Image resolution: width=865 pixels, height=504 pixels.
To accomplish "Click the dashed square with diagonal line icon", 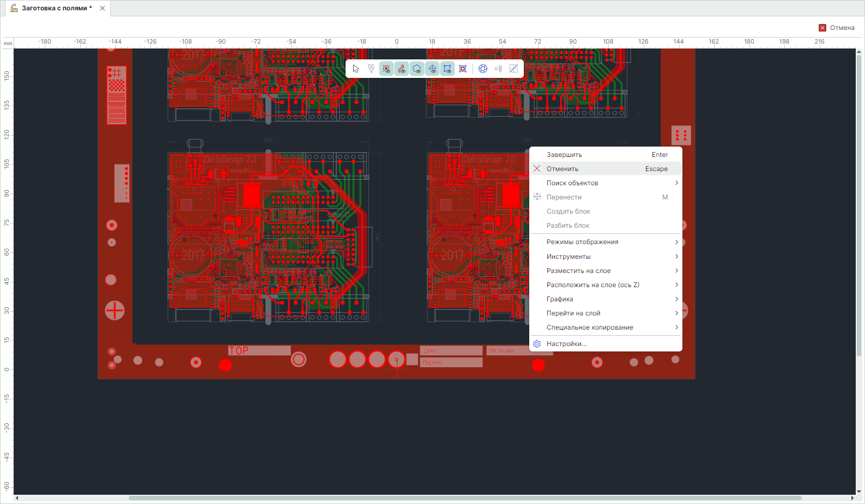I will tap(513, 69).
